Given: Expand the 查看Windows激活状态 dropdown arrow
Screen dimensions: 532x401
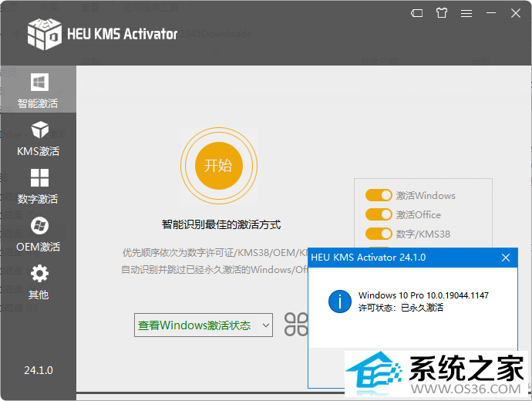Looking at the screenshot, I should click(x=266, y=325).
